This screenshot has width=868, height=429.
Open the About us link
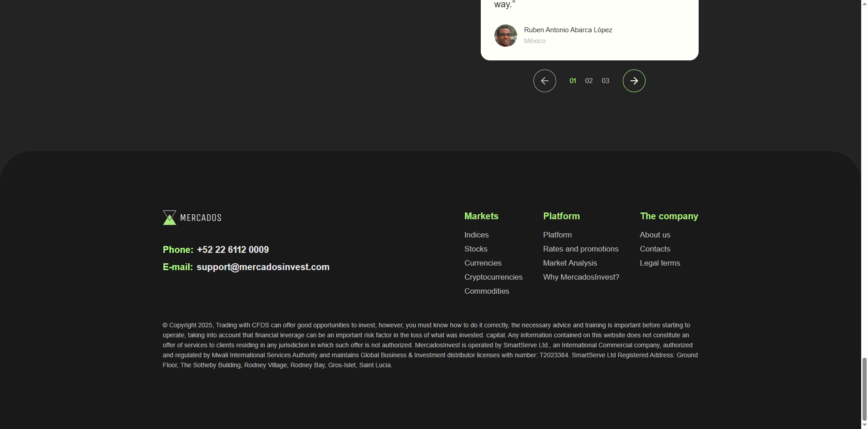tap(655, 235)
